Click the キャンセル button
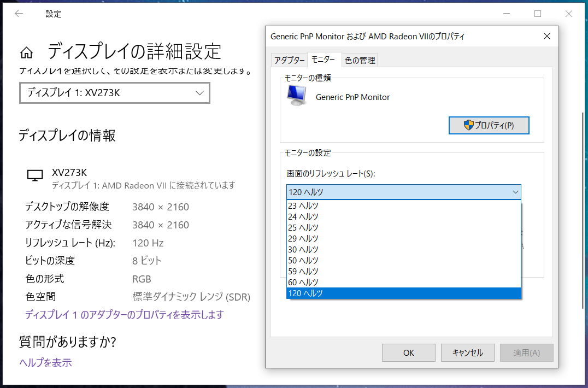The width and height of the screenshot is (588, 388). [x=467, y=353]
